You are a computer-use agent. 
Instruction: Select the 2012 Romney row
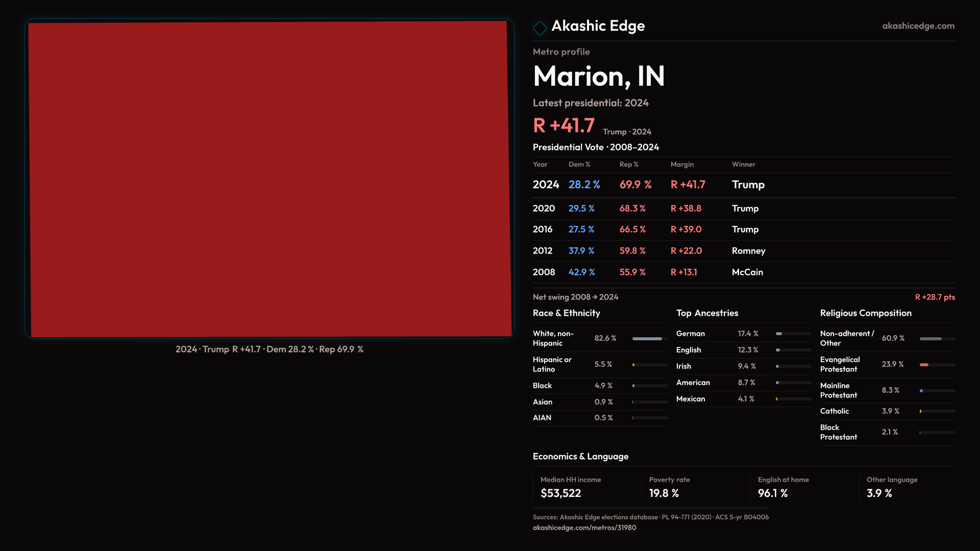pyautogui.click(x=743, y=251)
